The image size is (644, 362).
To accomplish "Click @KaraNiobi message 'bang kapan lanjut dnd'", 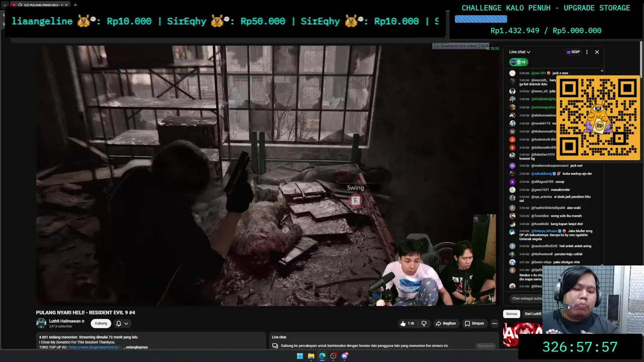I will [x=567, y=224].
